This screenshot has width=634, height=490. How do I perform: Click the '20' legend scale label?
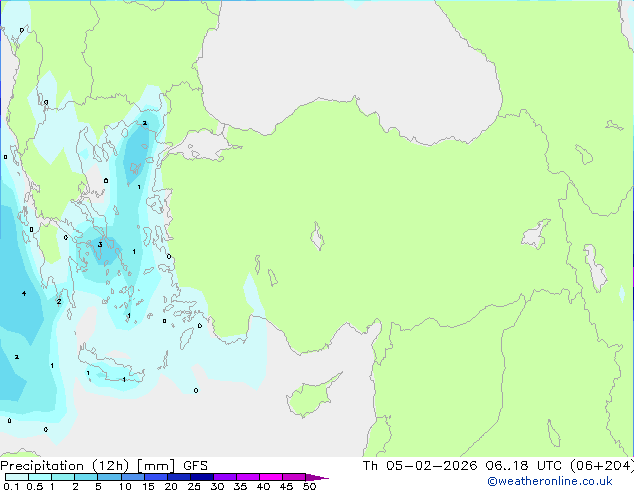[x=171, y=486]
